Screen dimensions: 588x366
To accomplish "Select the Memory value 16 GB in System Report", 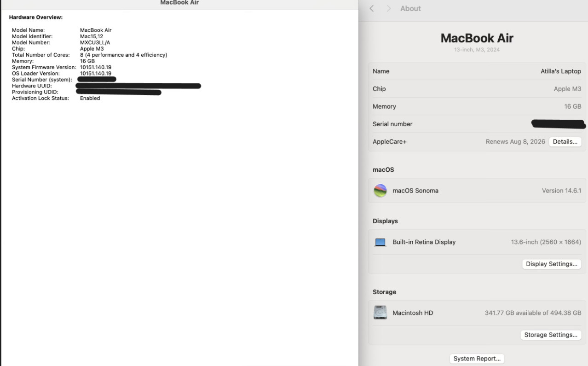I will pos(87,61).
